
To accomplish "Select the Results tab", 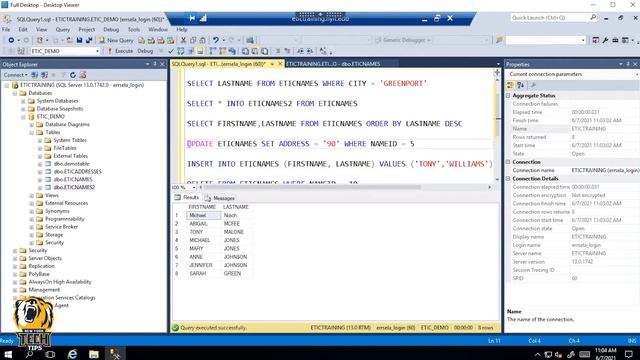I will click(x=187, y=198).
